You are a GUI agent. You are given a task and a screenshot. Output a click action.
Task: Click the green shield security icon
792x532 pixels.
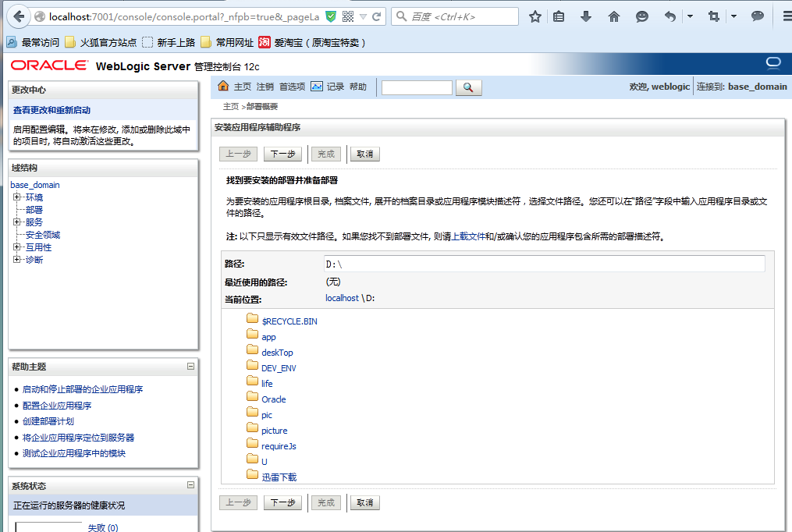point(331,16)
